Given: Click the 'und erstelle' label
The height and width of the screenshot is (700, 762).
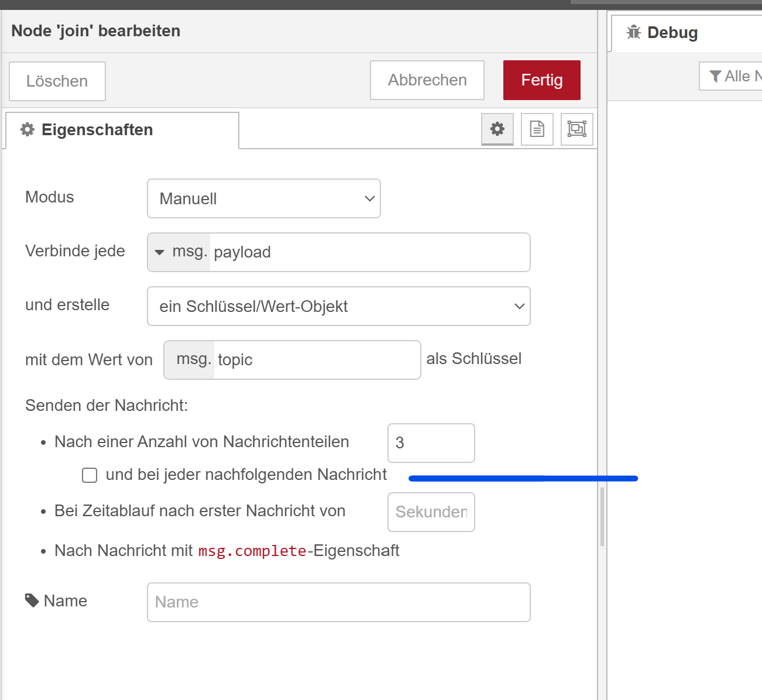Looking at the screenshot, I should coord(67,305).
